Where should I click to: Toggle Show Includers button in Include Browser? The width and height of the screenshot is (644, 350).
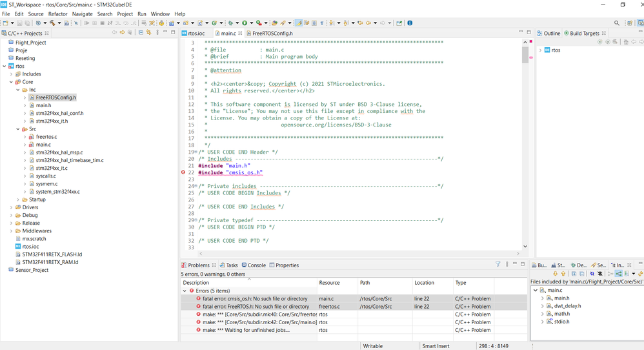pyautogui.click(x=610, y=274)
